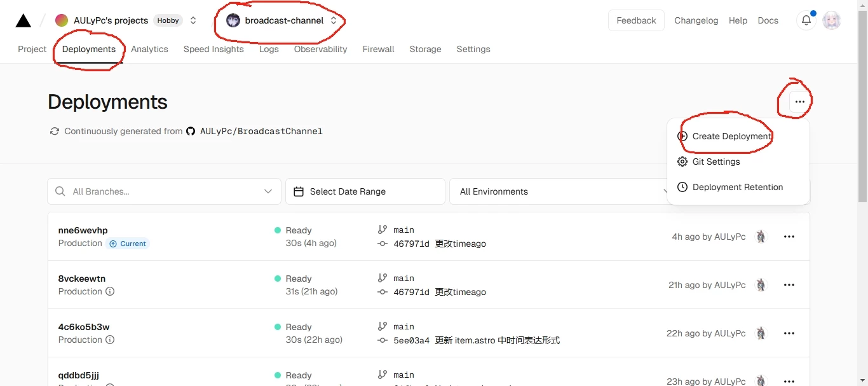
Task: Click the search icon in All Branches field
Action: coord(60,191)
